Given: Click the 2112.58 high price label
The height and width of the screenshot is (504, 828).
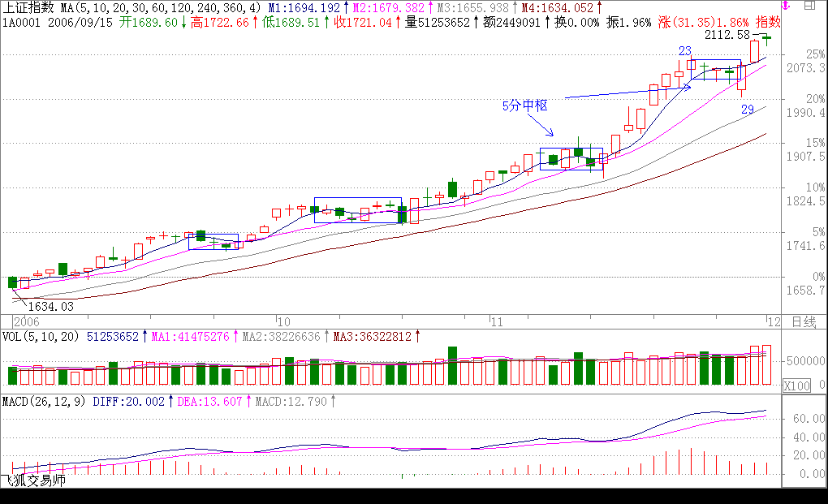Looking at the screenshot, I should tap(727, 36).
